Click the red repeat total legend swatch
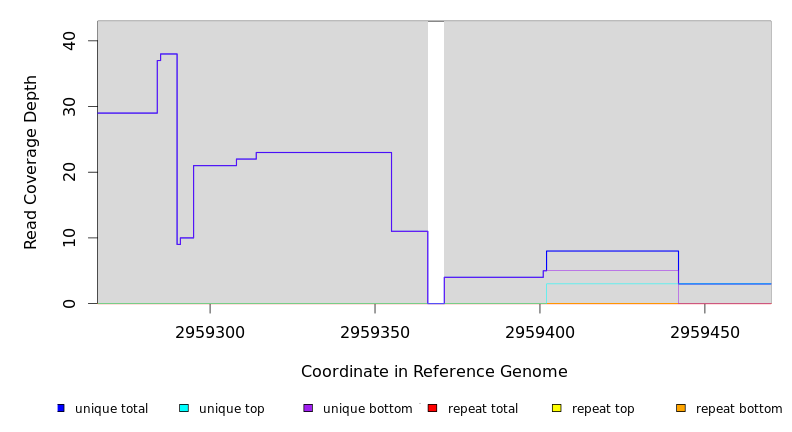 (432, 408)
